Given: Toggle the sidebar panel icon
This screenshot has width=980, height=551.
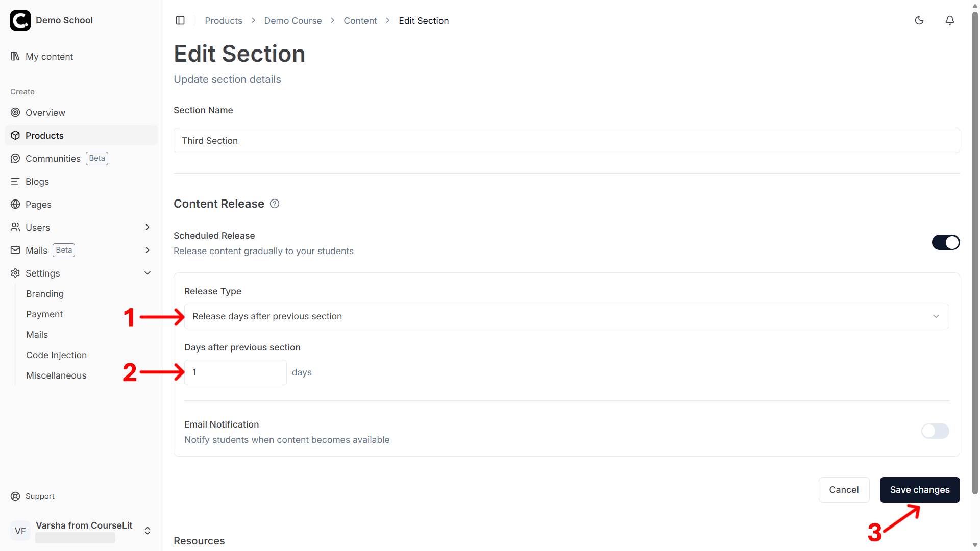Looking at the screenshot, I should coord(180,20).
